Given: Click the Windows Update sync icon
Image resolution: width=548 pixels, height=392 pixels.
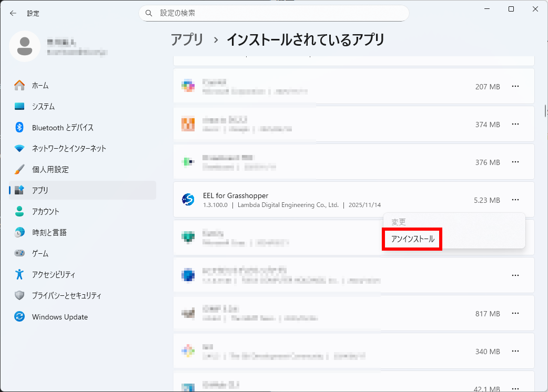Looking at the screenshot, I should coord(19,317).
